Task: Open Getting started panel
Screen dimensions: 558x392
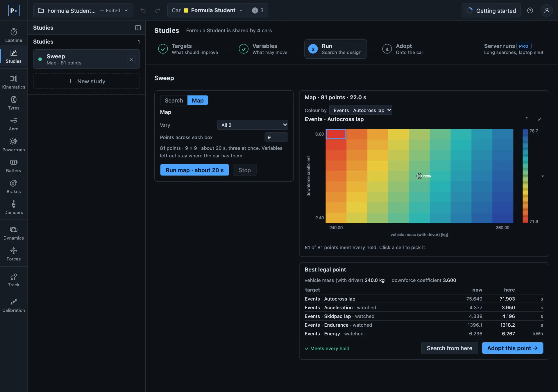Action: [491, 10]
